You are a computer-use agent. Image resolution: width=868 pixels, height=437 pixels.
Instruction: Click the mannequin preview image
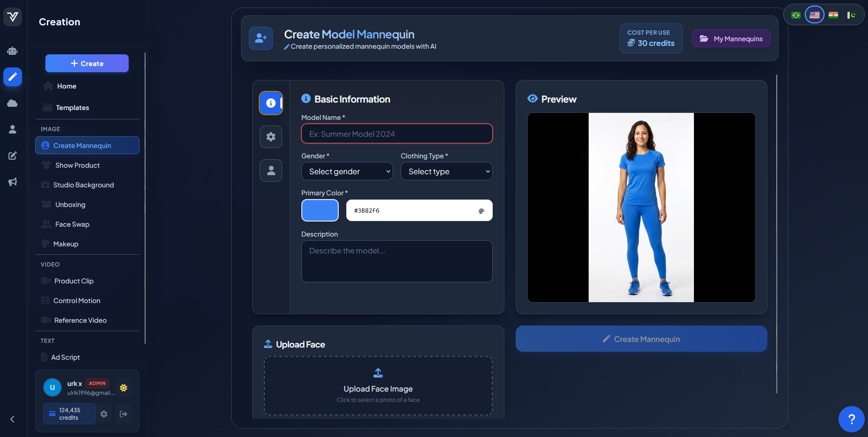[x=641, y=207]
